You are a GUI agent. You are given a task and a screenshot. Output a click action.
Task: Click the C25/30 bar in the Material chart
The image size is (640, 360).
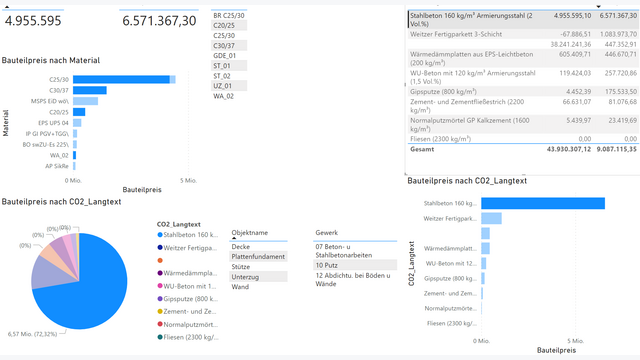(124, 79)
